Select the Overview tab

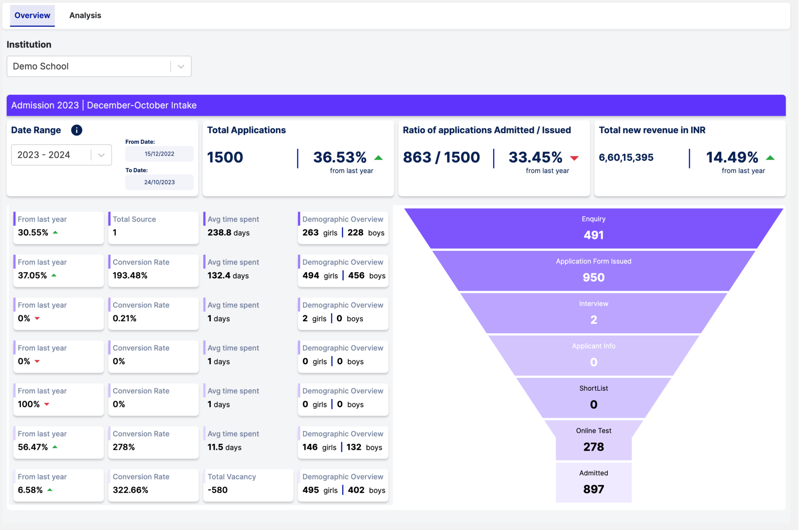(32, 15)
